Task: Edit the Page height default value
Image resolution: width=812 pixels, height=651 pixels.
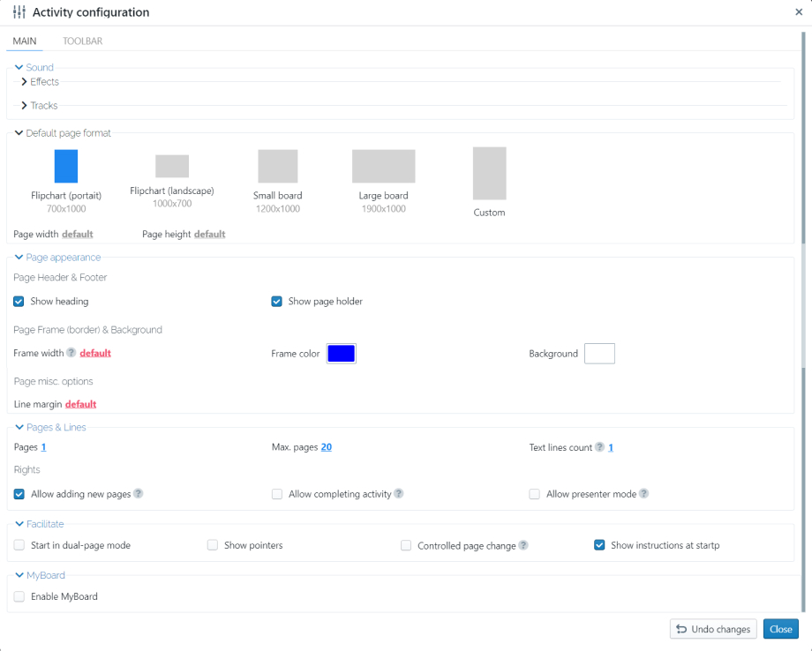Action: [210, 234]
